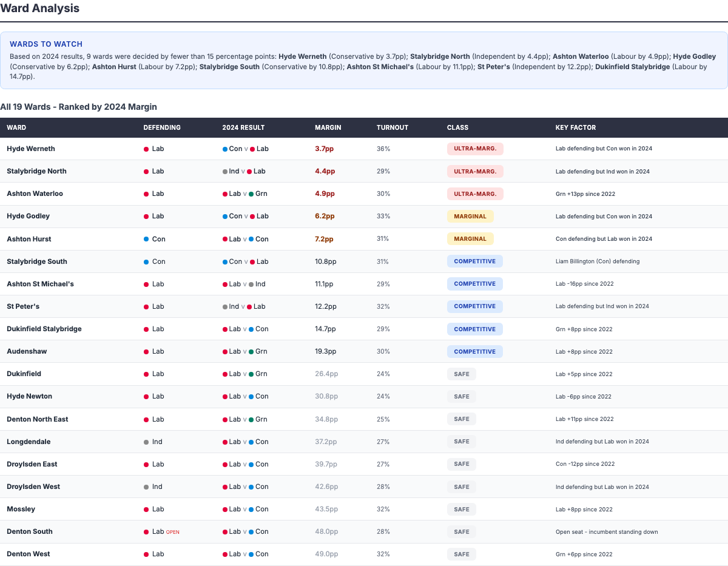Screen dimensions: 728x566
Task: Click the green Grn dot in Audenshaw's 2024 Result
Action: tap(251, 351)
